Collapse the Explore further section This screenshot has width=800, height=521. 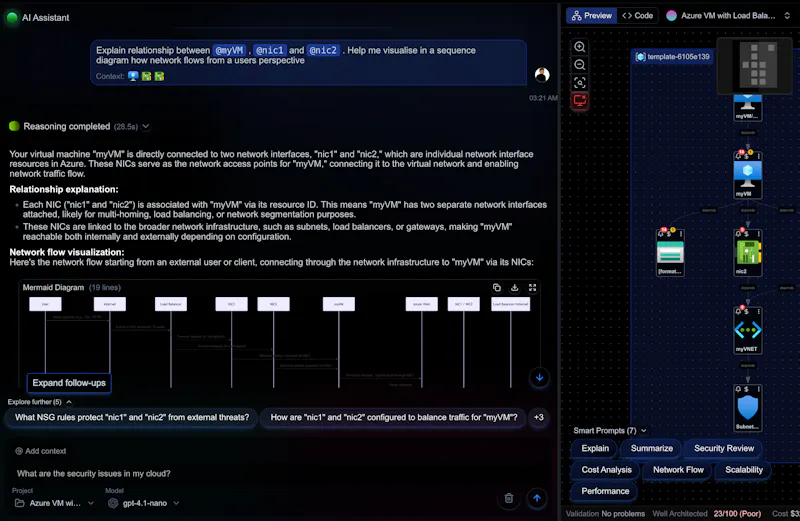[x=68, y=402]
